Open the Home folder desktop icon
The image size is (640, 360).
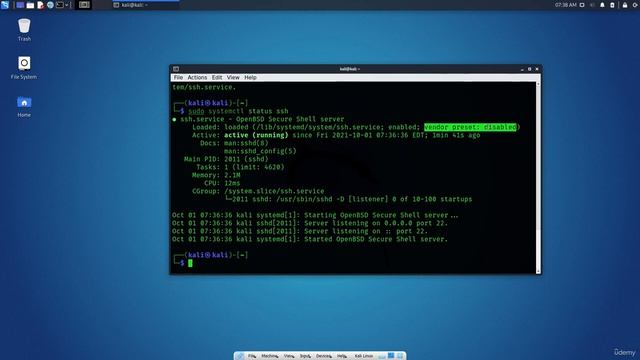(x=24, y=107)
